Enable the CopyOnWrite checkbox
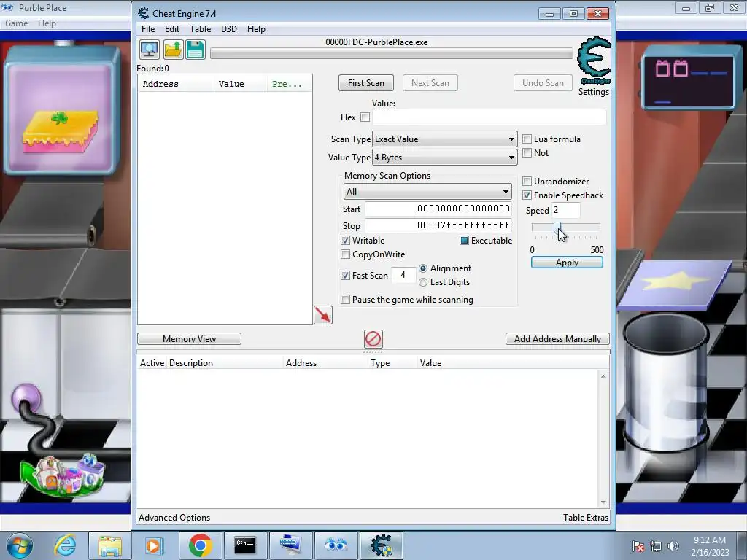The image size is (747, 560). (x=345, y=254)
